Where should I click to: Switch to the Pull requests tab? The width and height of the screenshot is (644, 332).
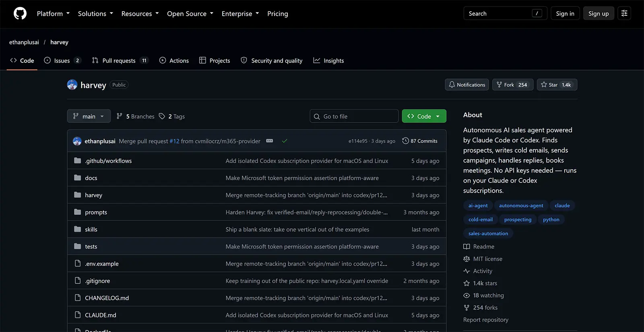(x=120, y=60)
